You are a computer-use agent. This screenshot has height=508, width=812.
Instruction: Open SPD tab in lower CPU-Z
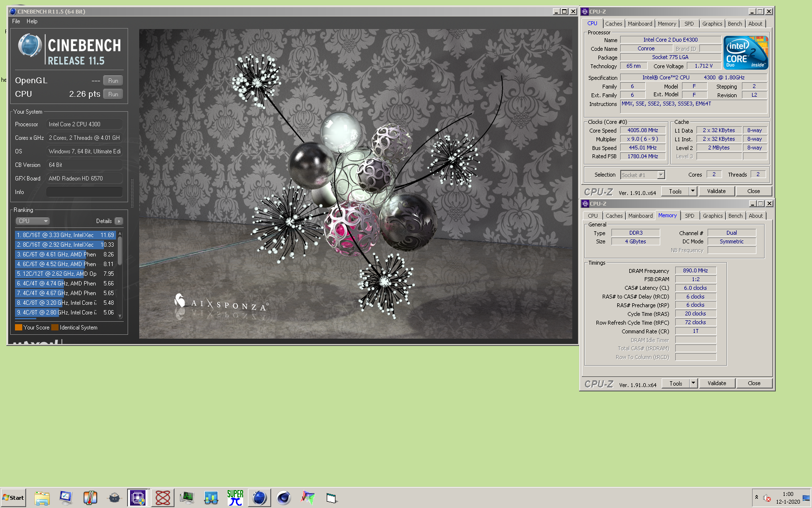coord(690,216)
